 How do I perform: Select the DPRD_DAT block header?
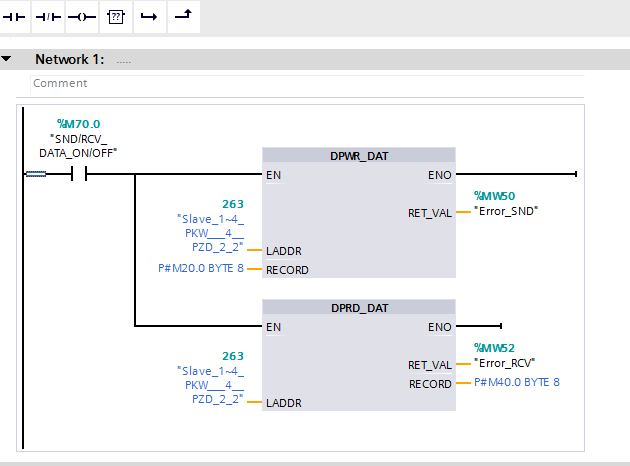pos(359,308)
